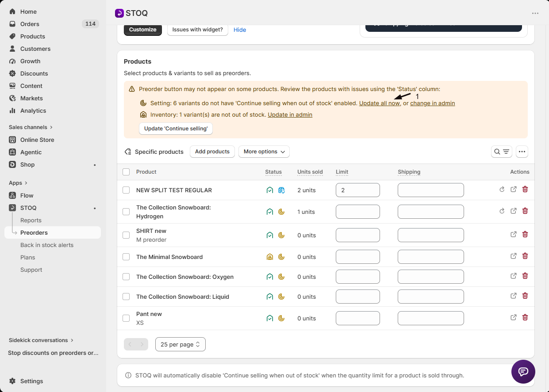Click the STOQ app icon in the sidebar
Viewport: 549px width, 392px height.
pos(12,208)
